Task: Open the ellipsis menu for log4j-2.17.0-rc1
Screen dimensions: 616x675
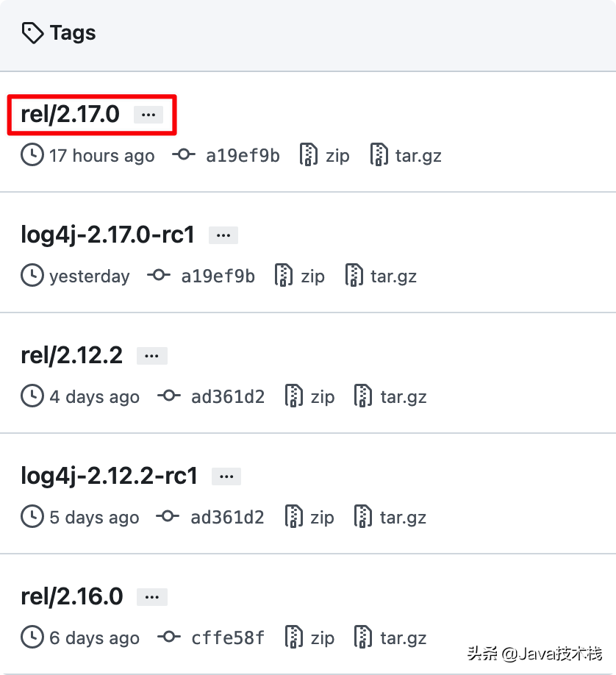Action: click(223, 235)
